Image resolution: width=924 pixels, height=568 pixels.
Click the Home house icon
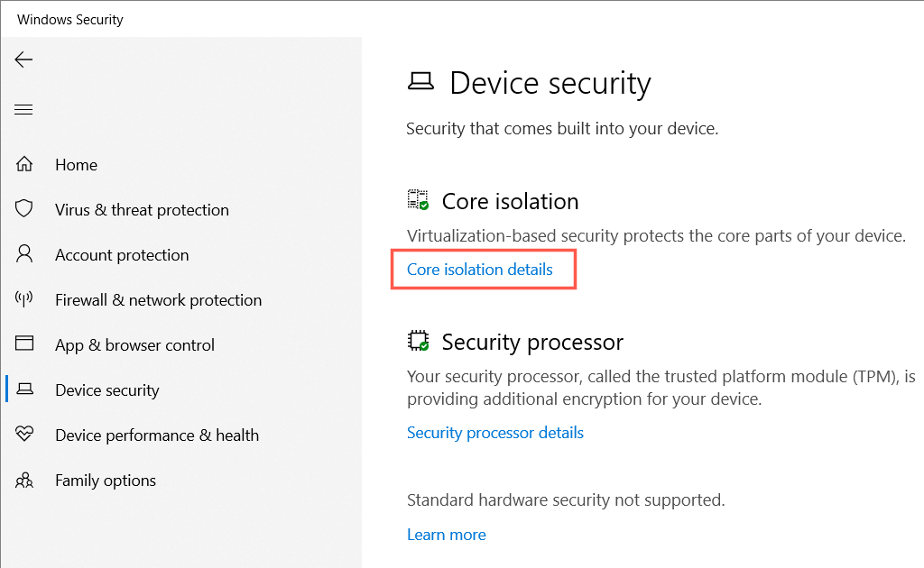coord(24,165)
